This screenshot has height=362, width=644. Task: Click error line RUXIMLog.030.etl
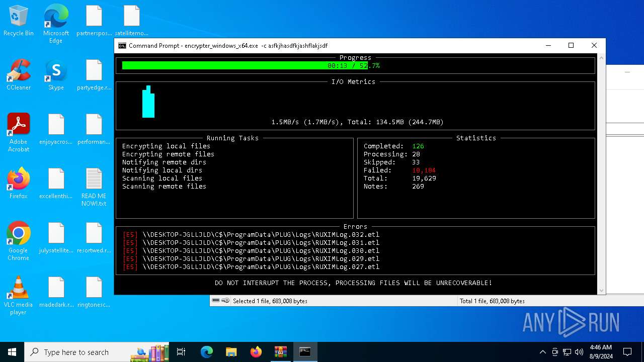(x=251, y=250)
